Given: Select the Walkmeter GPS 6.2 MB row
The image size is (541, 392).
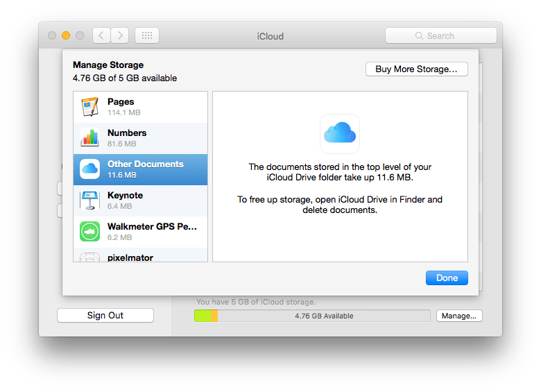Looking at the screenshot, I should pos(153,232).
